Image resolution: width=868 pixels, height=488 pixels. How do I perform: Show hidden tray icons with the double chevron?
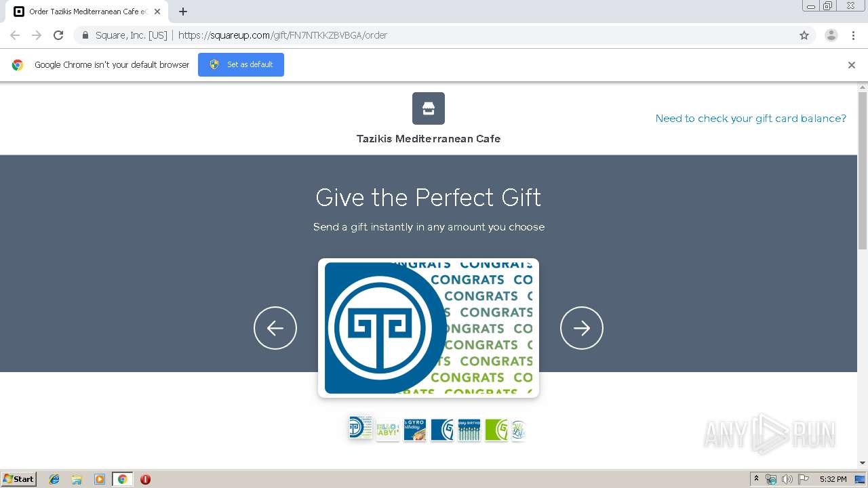[756, 479]
